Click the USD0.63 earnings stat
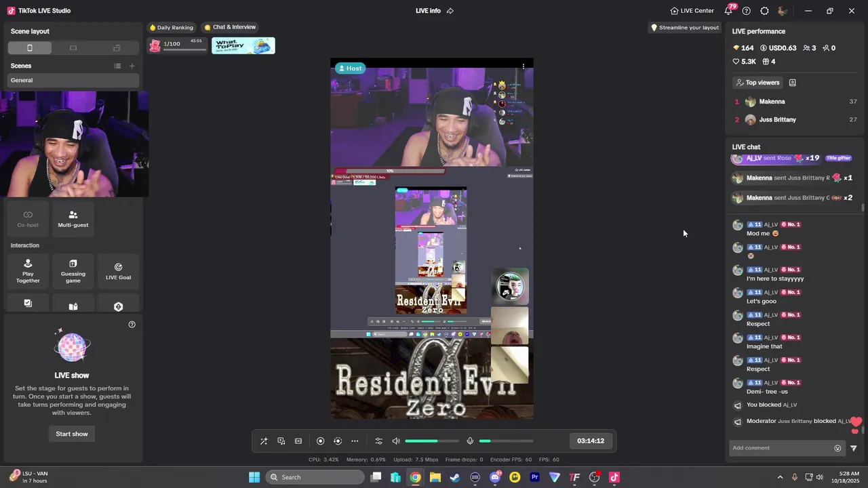 tap(778, 48)
